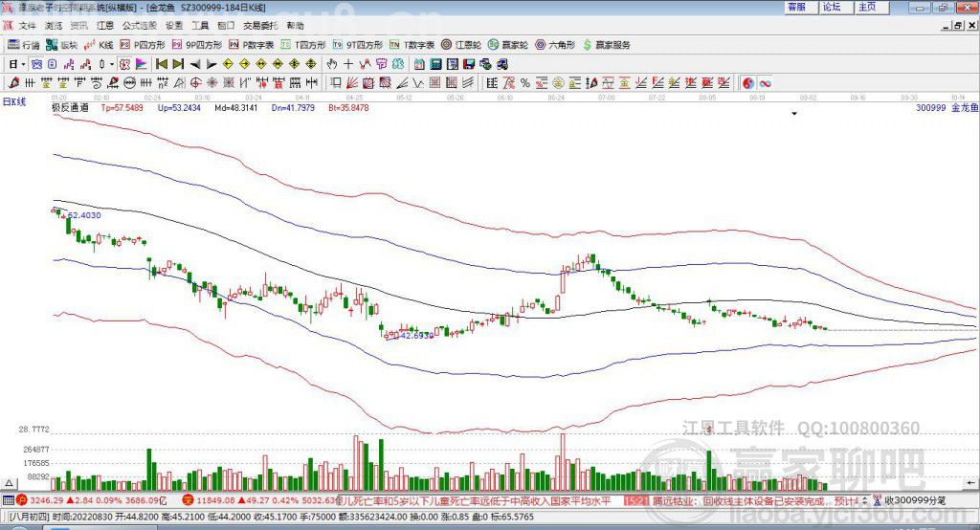Image resolution: width=980 pixels, height=530 pixels.
Task: Click the 腾远钴业 news ticker item
Action: (x=756, y=500)
